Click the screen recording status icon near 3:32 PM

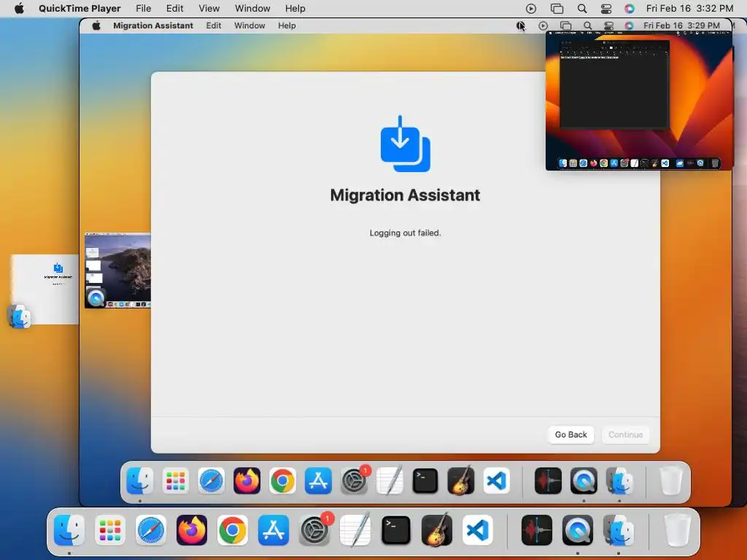pos(531,9)
